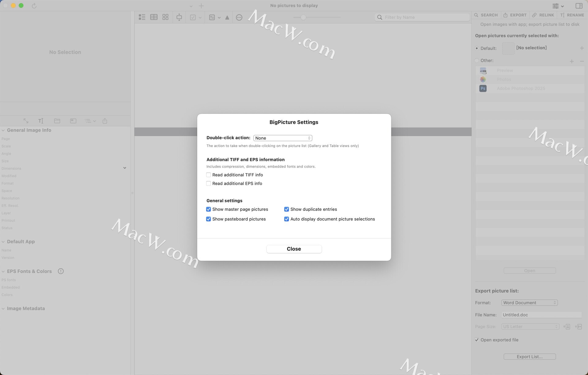This screenshot has width=588, height=375.
Task: Switch to the RELINK tab
Action: 543,15
